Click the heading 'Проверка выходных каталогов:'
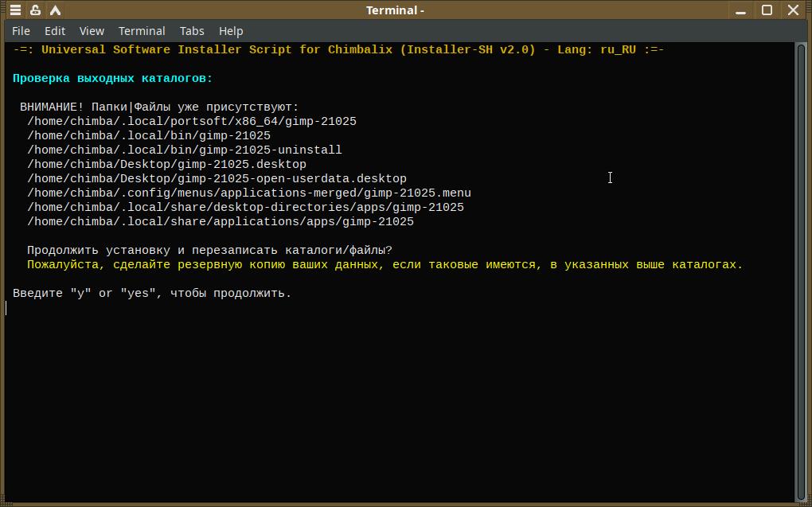812x507 pixels. tap(113, 79)
